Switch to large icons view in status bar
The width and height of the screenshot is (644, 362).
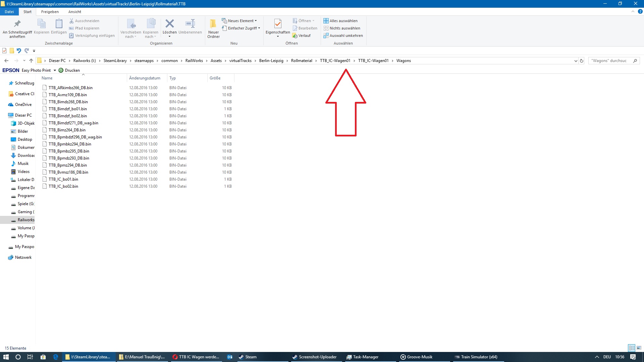click(x=639, y=348)
